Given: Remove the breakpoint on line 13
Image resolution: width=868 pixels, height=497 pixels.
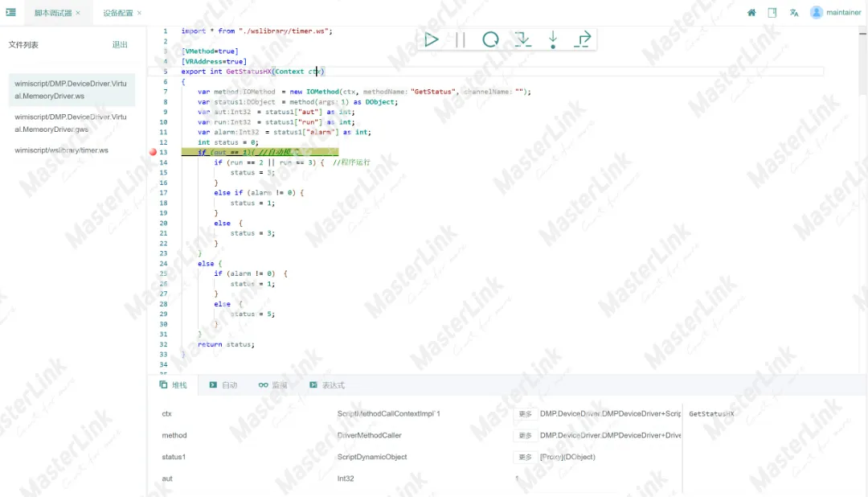Looking at the screenshot, I should pyautogui.click(x=153, y=152).
